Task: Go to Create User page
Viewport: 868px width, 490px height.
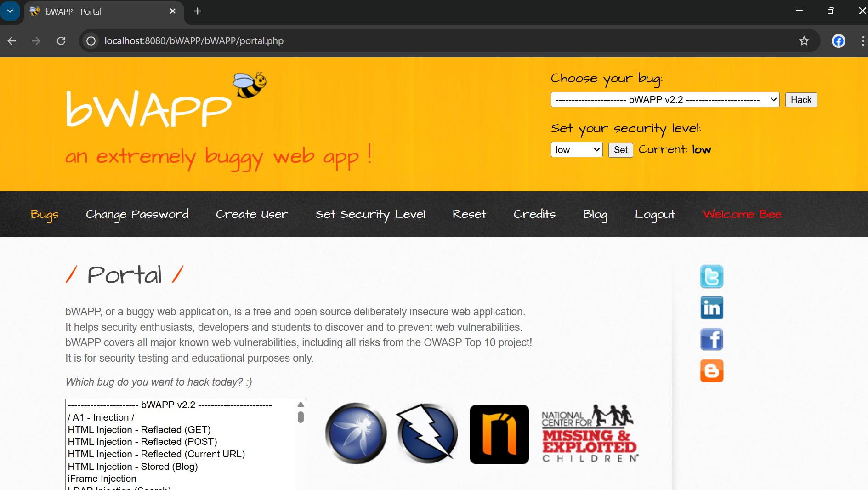Action: [252, 214]
